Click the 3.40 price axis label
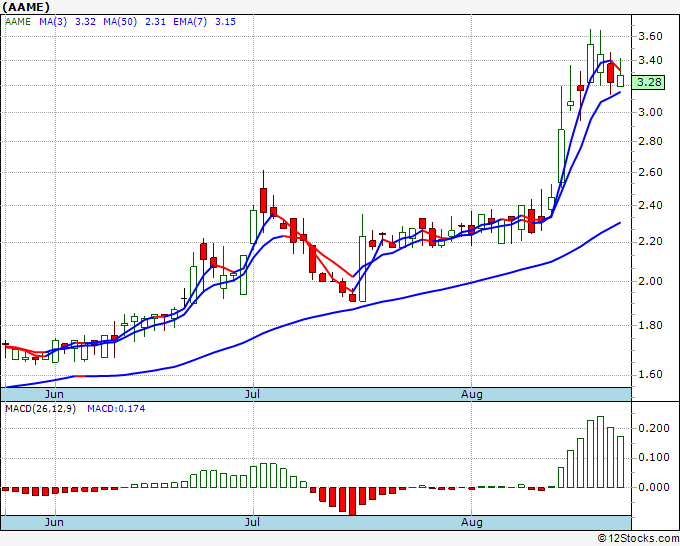The image size is (680, 546). tap(651, 60)
